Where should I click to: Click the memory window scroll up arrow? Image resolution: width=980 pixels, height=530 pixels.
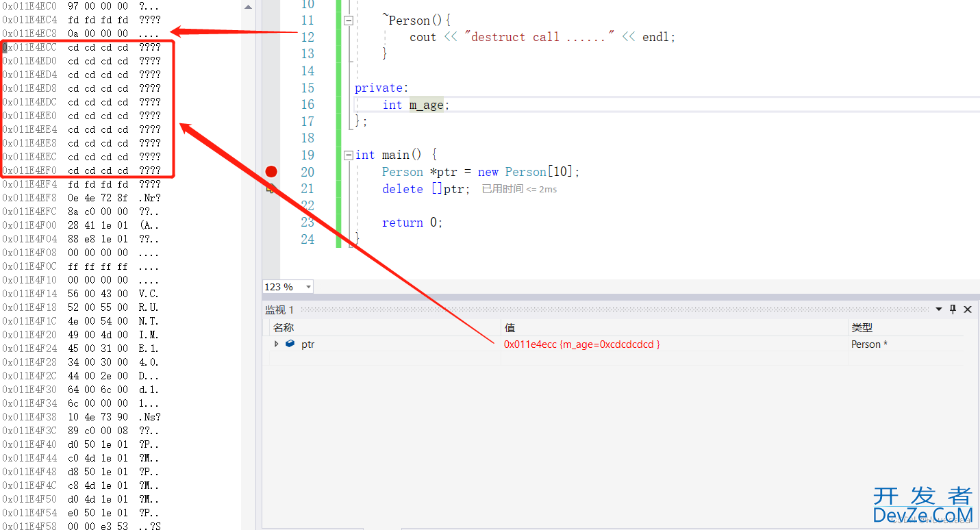[248, 7]
